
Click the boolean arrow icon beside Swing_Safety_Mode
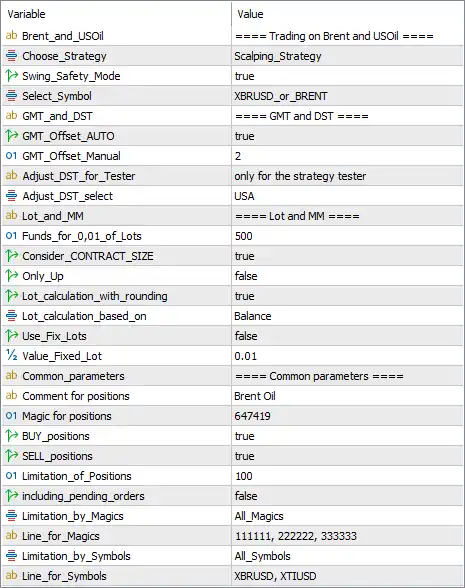(x=12, y=76)
